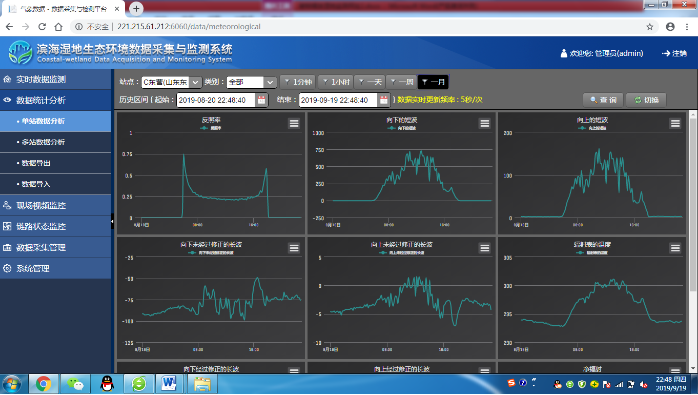Viewport: 698px width, 395px height.
Task: Open the downward shortwave chart menu icon
Action: point(485,123)
